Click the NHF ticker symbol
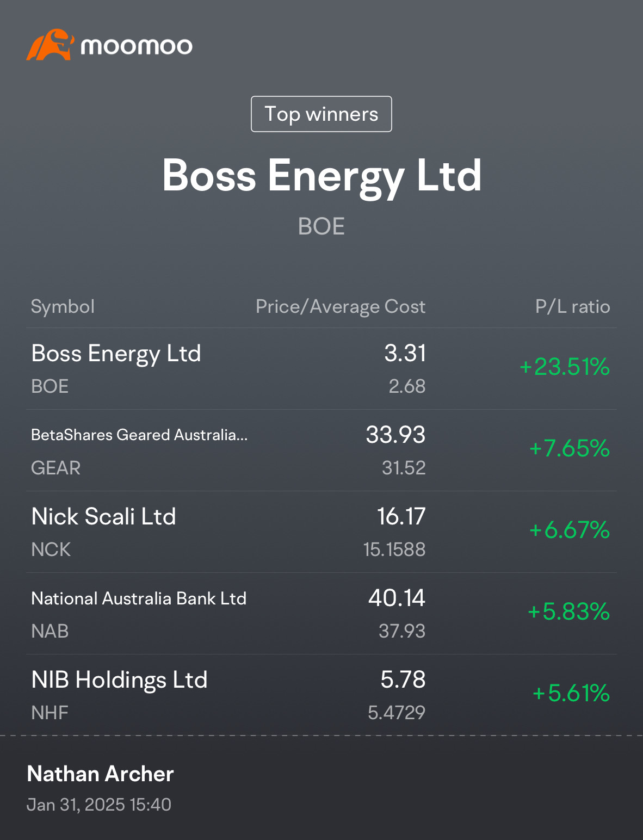Screen dimensions: 643x840 click(x=50, y=713)
